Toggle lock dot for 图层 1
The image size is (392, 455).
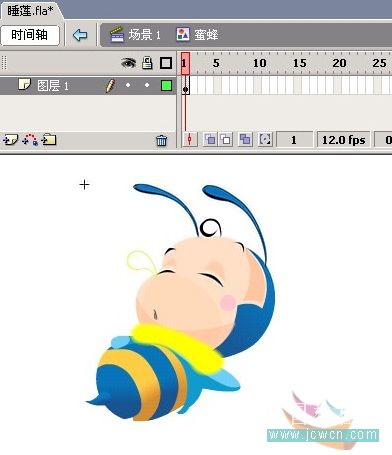[x=147, y=85]
